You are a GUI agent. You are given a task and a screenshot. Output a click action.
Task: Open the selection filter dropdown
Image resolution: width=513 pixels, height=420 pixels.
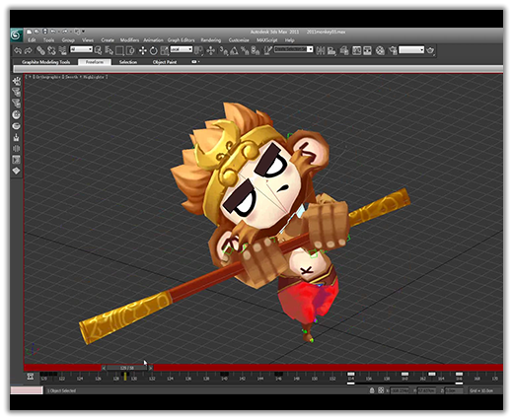coord(81,49)
